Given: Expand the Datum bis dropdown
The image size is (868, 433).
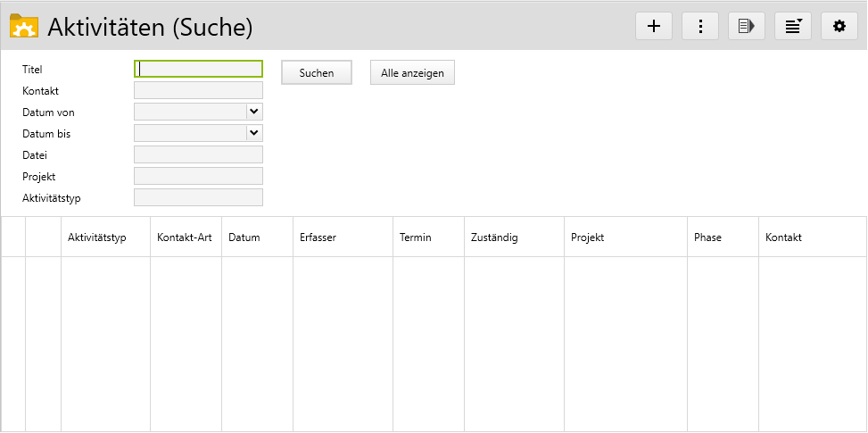Looking at the screenshot, I should click(x=254, y=133).
